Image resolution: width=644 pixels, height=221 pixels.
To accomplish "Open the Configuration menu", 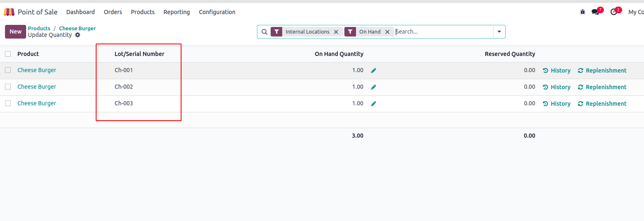I will pos(217,12).
